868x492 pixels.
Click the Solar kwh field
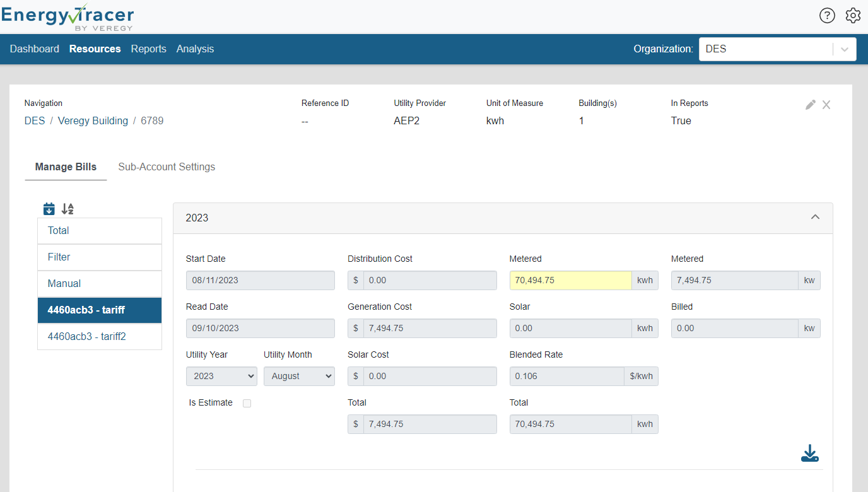click(x=571, y=328)
